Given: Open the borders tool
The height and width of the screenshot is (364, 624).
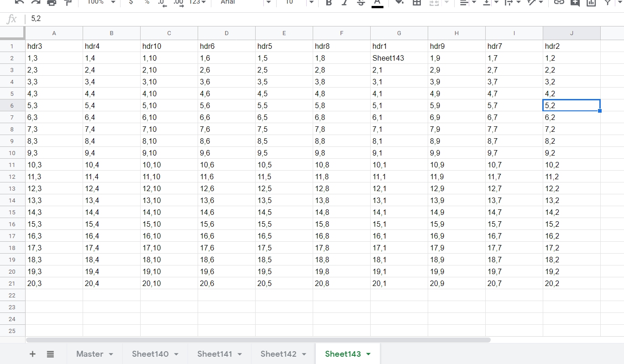Looking at the screenshot, I should click(x=416, y=3).
